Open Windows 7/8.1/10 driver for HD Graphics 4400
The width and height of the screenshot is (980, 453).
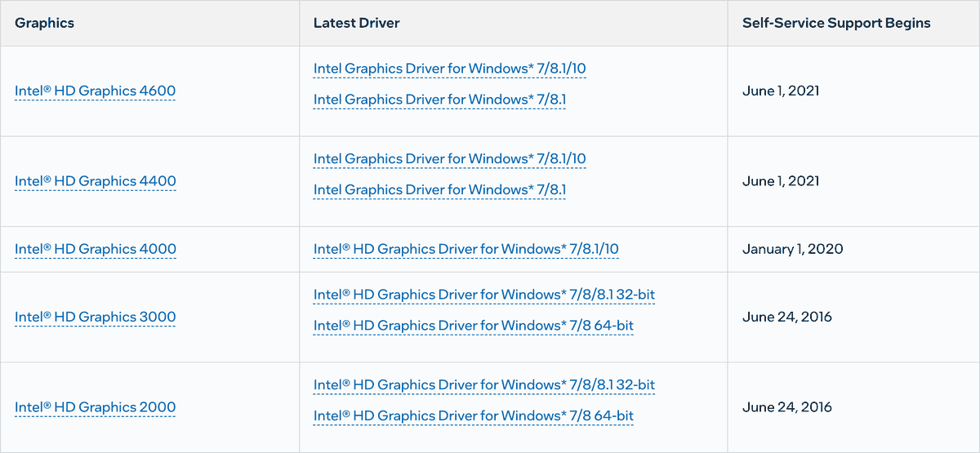point(449,158)
